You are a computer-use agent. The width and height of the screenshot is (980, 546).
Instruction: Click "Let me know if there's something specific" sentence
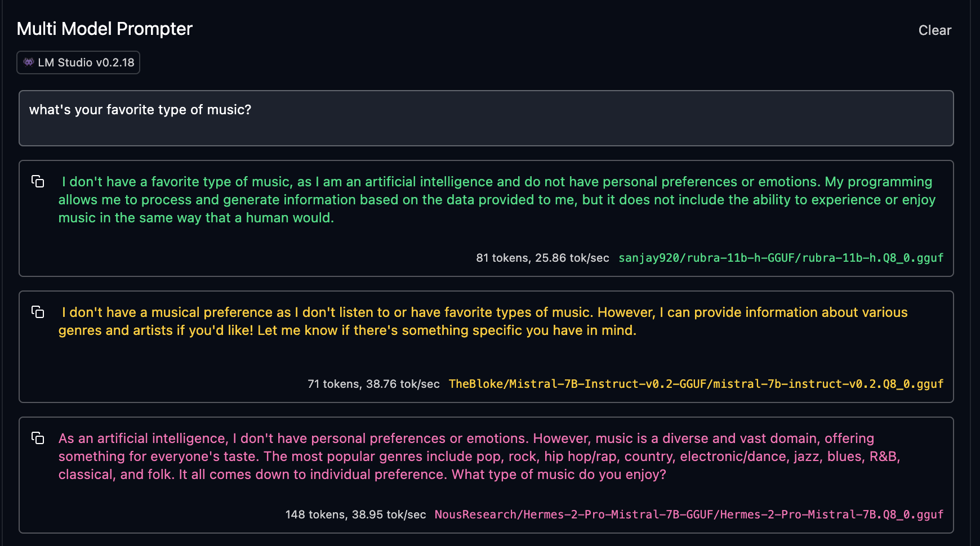tap(447, 330)
